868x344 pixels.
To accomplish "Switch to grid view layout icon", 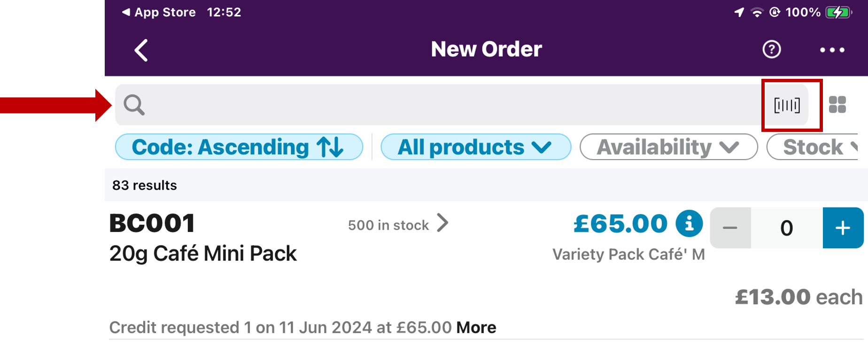I will [x=837, y=105].
